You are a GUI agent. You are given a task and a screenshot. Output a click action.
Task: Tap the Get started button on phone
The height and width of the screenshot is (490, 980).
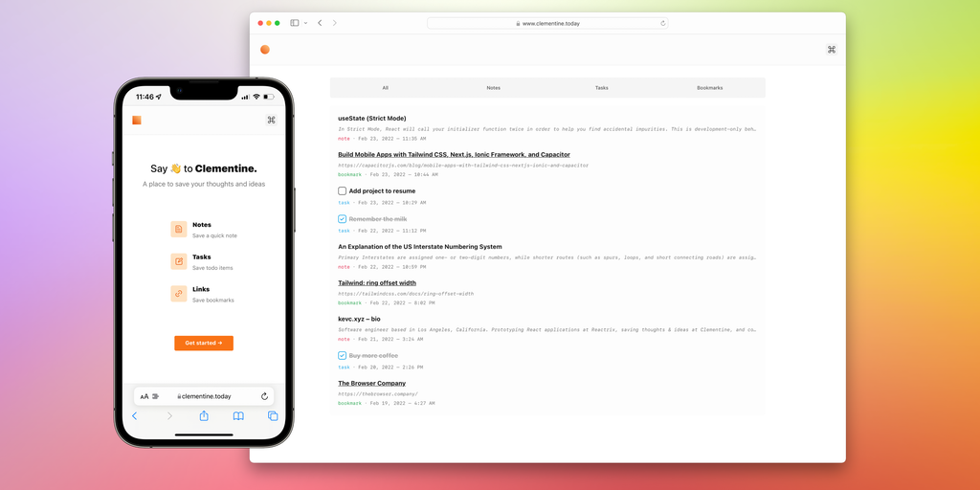coord(204,344)
